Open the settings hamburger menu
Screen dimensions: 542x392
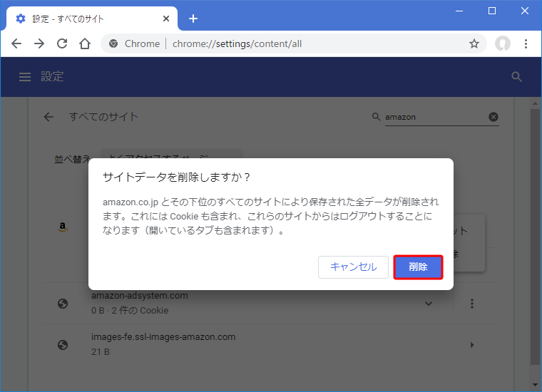coord(25,77)
